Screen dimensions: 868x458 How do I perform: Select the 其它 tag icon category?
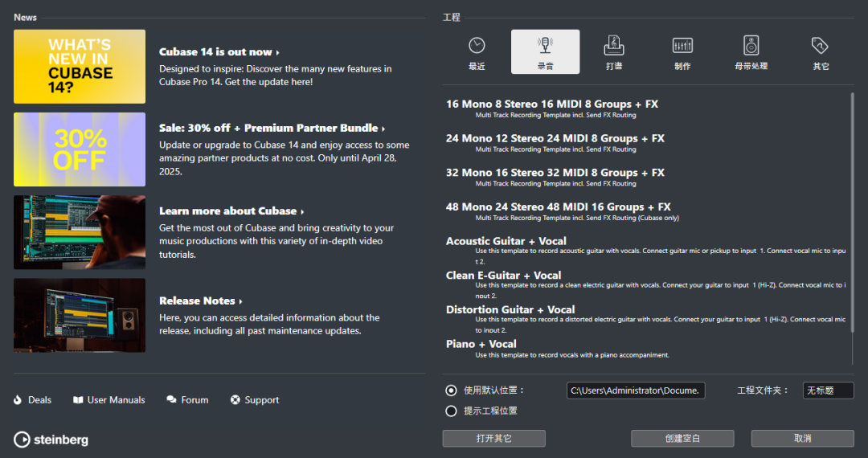coord(820,47)
